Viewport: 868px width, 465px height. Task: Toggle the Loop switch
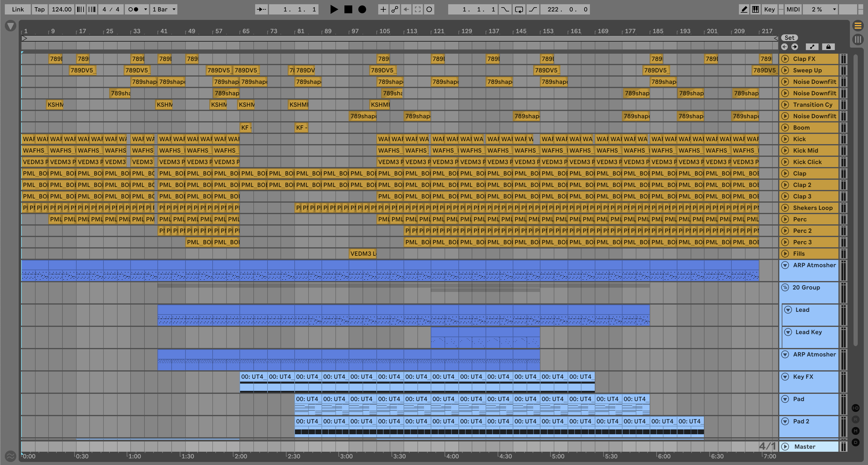pyautogui.click(x=519, y=9)
